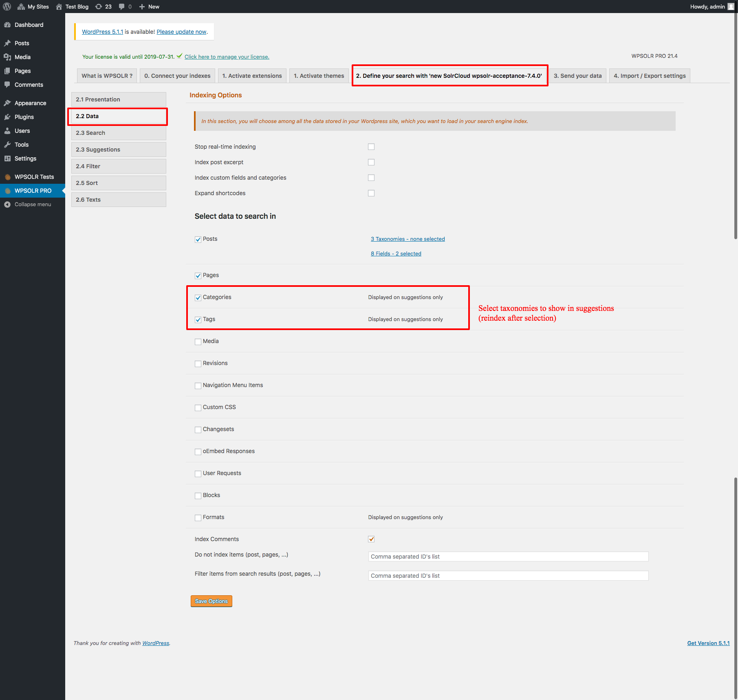Switch to 0. Connect your indexes tab
The image size is (738, 700).
[177, 76]
